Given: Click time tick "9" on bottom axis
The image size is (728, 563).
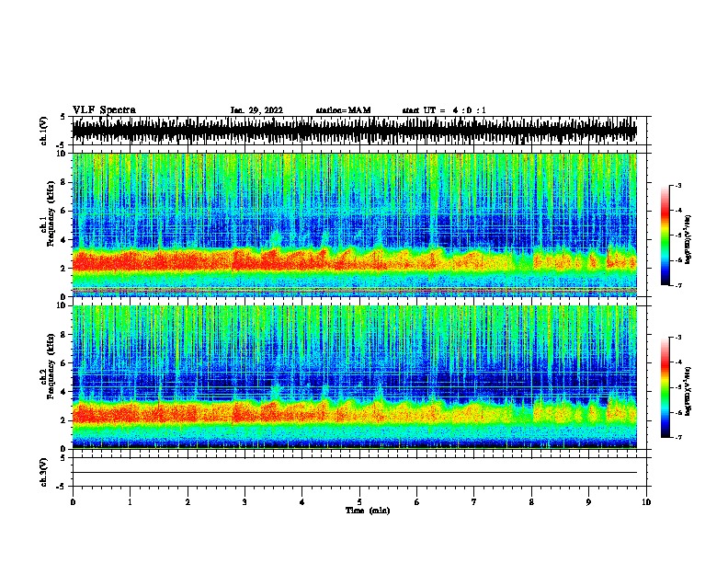Looking at the screenshot, I should click(588, 502).
